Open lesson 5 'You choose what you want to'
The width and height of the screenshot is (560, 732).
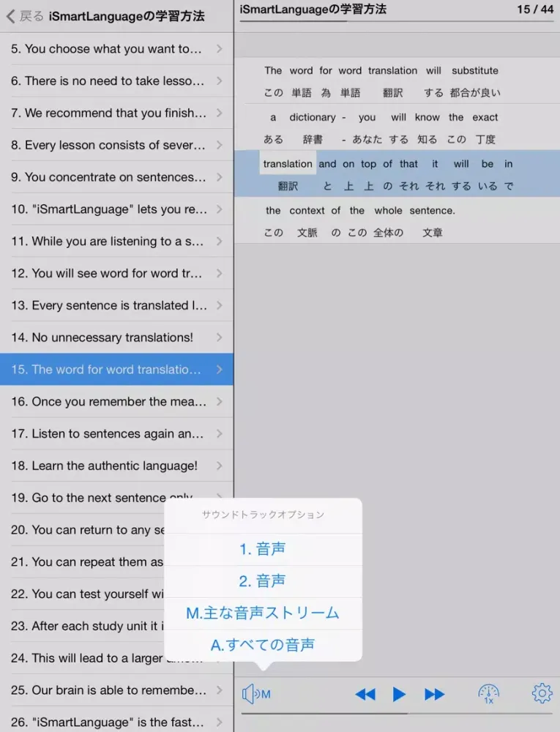(116, 48)
